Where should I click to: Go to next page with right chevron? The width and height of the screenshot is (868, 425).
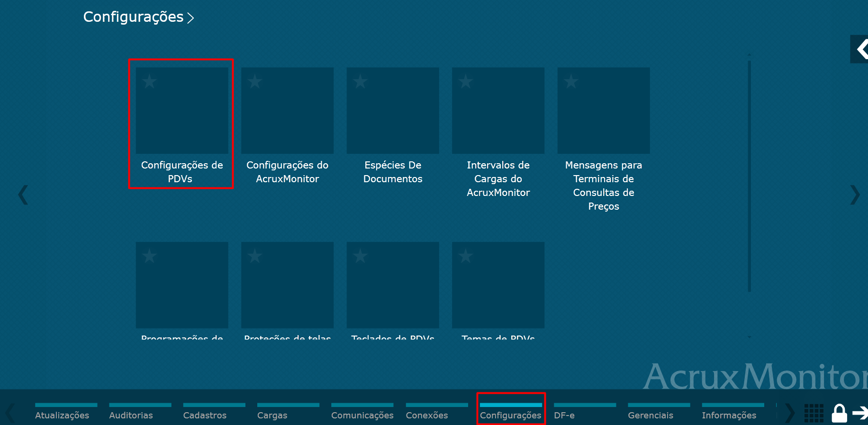855,195
